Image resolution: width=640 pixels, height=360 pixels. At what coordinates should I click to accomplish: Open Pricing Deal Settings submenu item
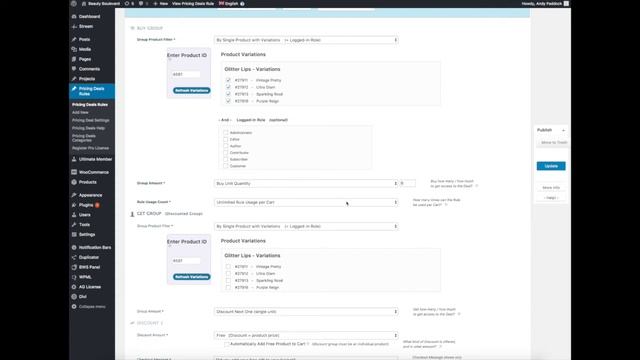tap(91, 120)
